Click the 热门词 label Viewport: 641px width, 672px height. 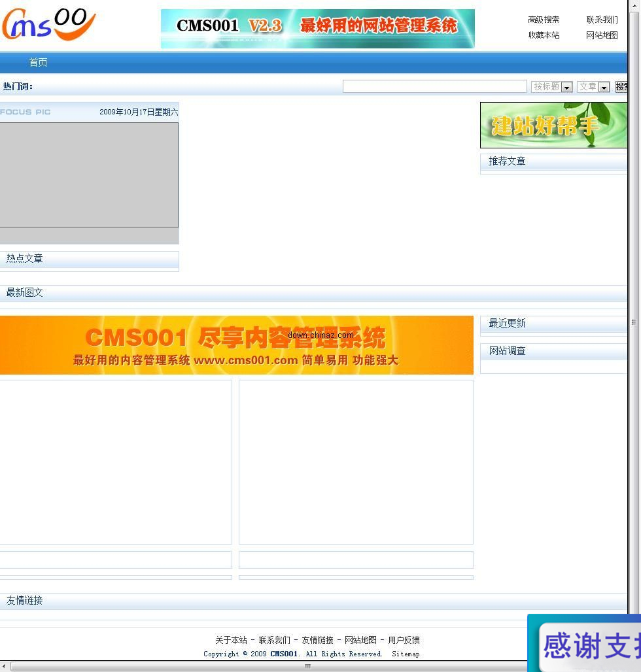tap(18, 86)
